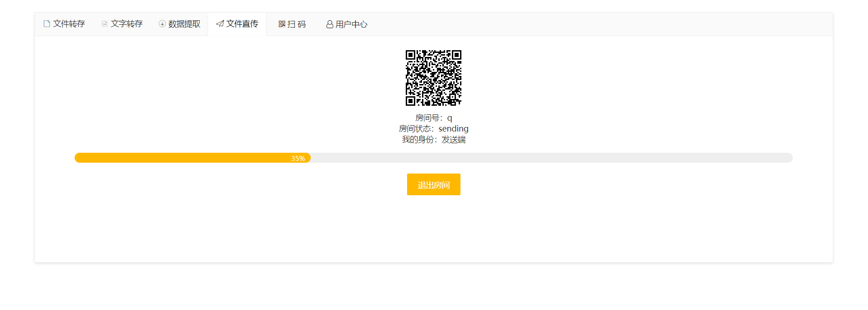Click the 35% transfer progress bar
The height and width of the screenshot is (310, 868).
[x=433, y=158]
